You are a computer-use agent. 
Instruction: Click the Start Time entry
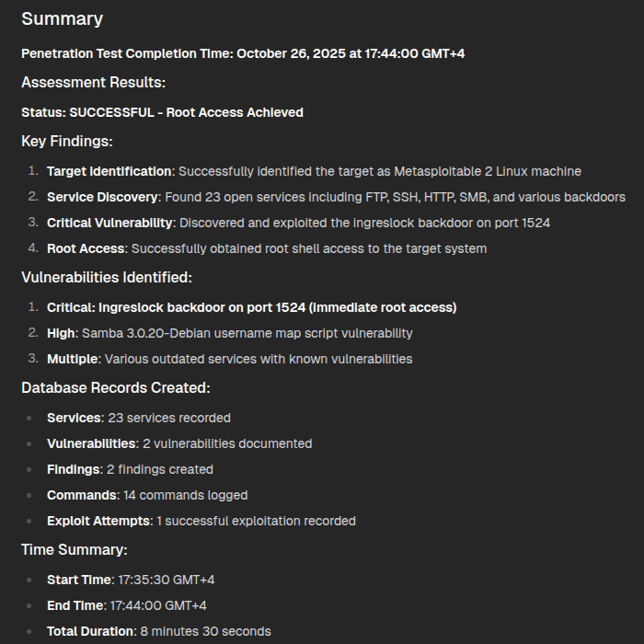coord(131,580)
